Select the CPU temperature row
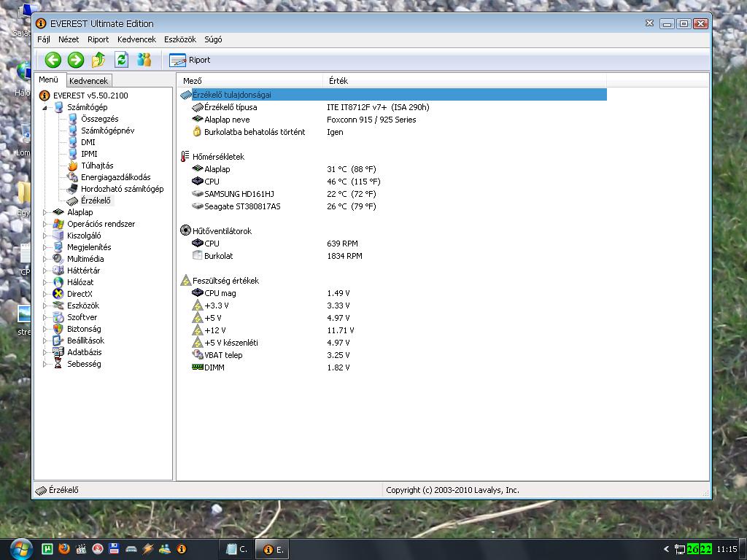The width and height of the screenshot is (747, 560). [212, 182]
